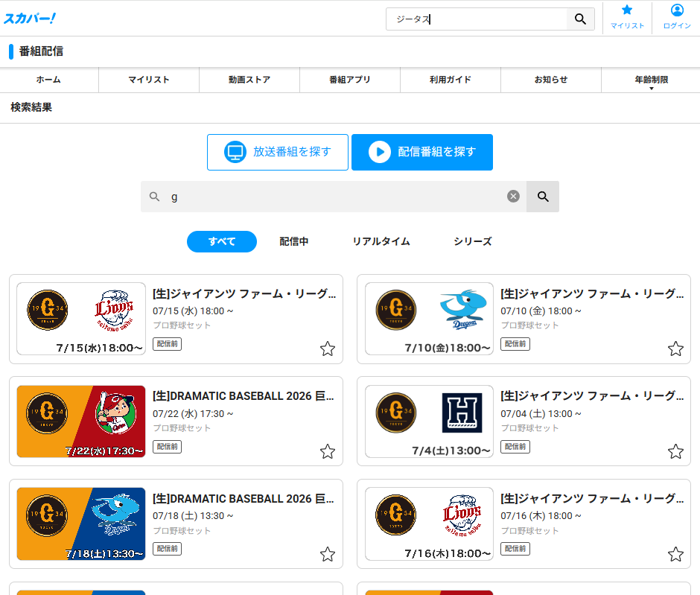Open the Giants vs Lions 7/15 thumbnail
The height and width of the screenshot is (595, 700).
click(x=81, y=319)
